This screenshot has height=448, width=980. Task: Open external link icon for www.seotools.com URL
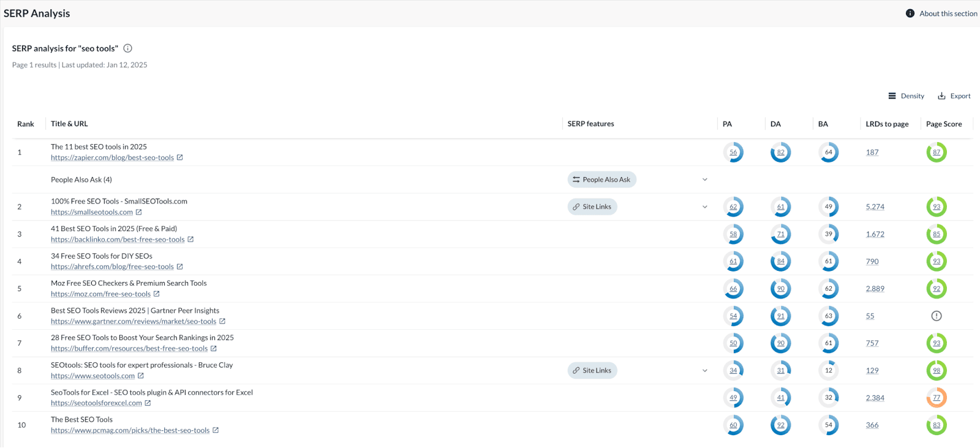141,376
